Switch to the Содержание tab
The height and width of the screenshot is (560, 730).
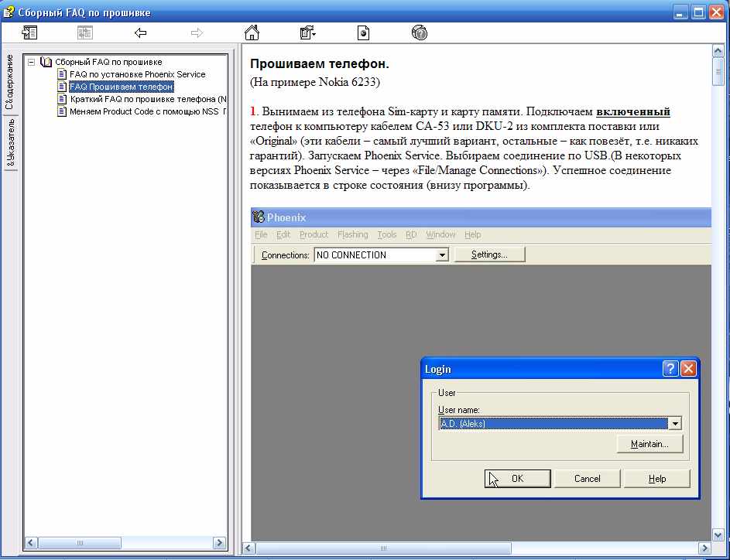10,82
